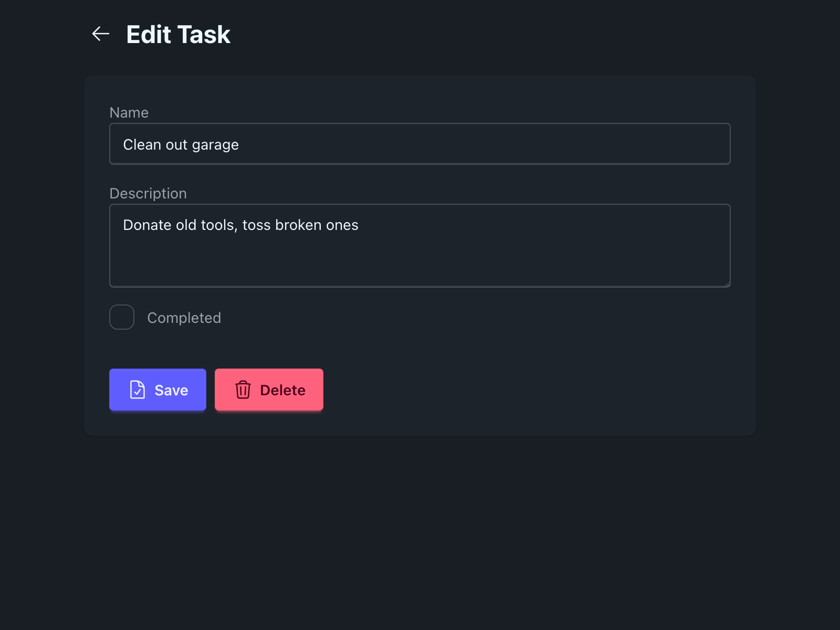Click the trash can icon on Delete

243,390
